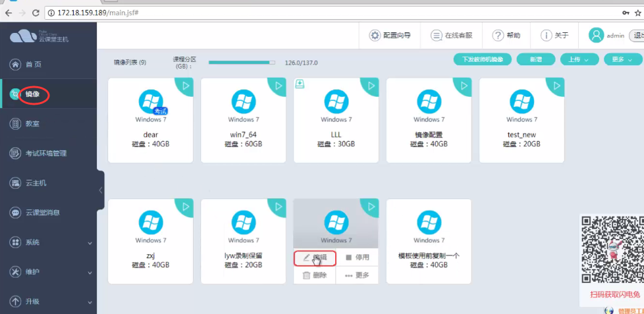This screenshot has width=644, height=314.
Task: Start the zxj image via play icon
Action: click(x=186, y=207)
